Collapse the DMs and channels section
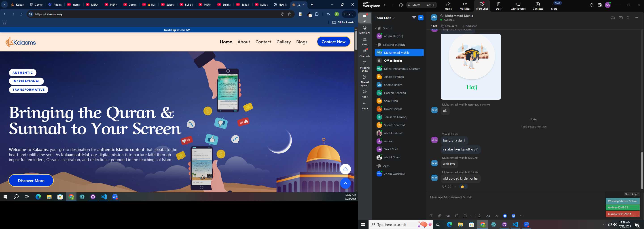Image resolution: width=644 pixels, height=229 pixels. click(375, 45)
